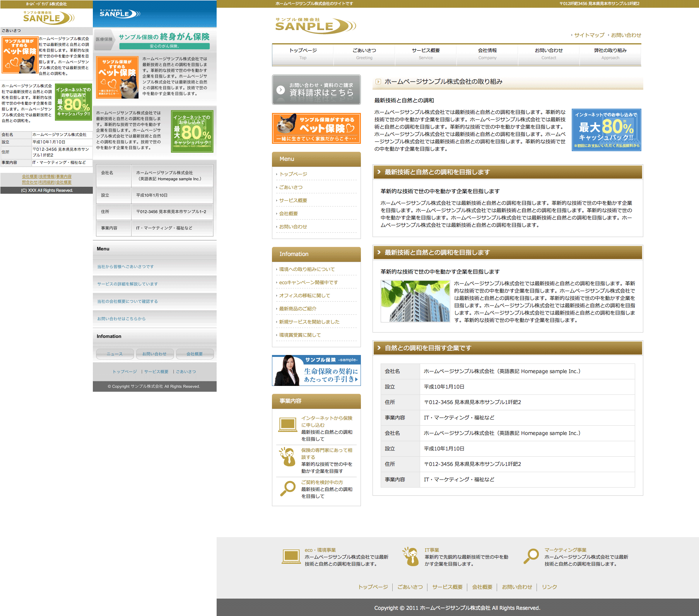Click the building and leaves photo thumbnail
Viewport: 699px width, 616px height.
(x=415, y=301)
